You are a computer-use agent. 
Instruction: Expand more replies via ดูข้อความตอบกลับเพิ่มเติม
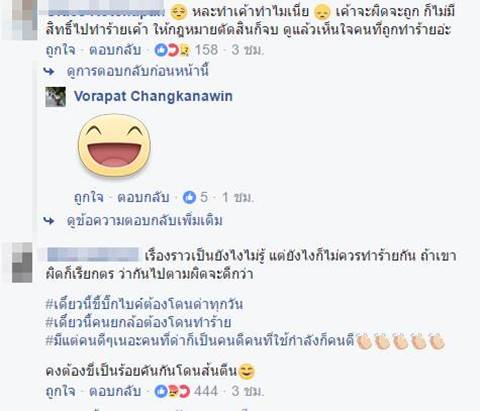coord(145,221)
